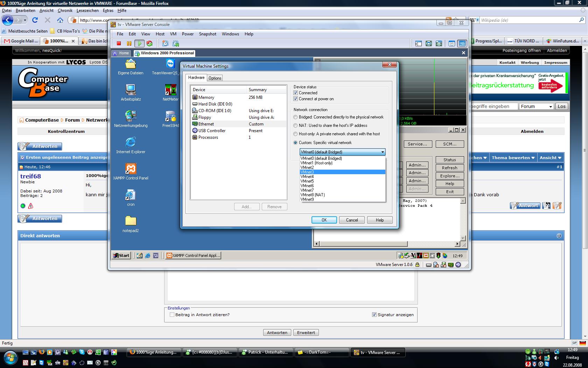
Task: Select the NetMeter desktop icon
Action: coord(170,93)
